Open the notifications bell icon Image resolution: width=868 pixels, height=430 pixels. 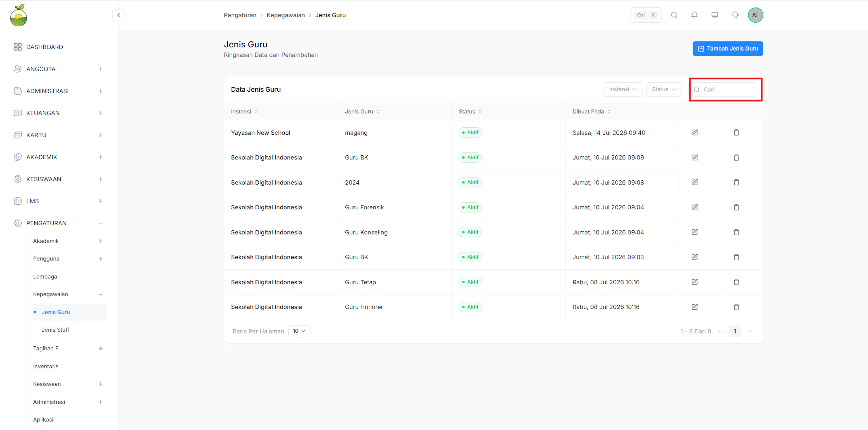(694, 15)
